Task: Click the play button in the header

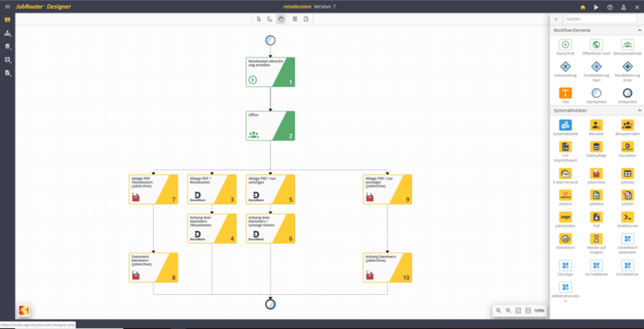Action: click(x=596, y=7)
